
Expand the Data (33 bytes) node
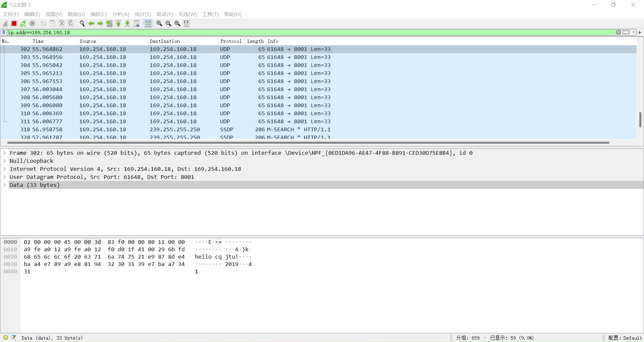pyautogui.click(x=4, y=185)
